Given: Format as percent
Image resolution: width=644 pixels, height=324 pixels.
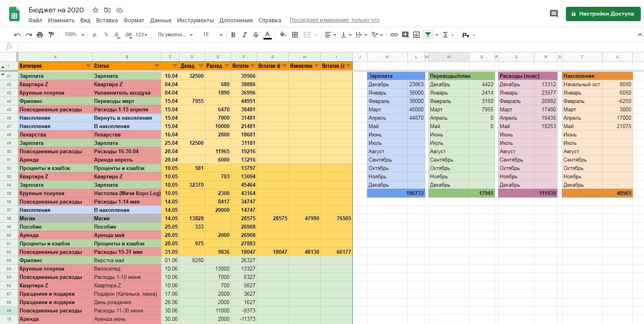Looking at the screenshot, I should pos(106,35).
